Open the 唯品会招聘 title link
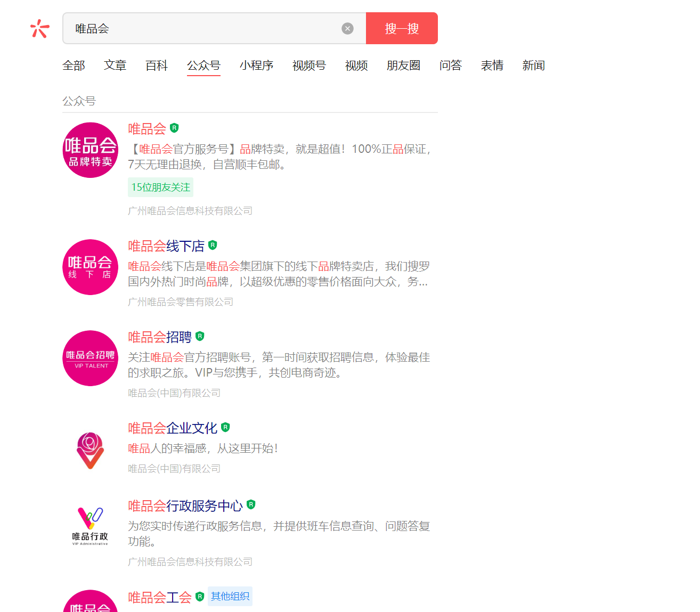Viewport: 700px width, 612px height. pos(160,337)
